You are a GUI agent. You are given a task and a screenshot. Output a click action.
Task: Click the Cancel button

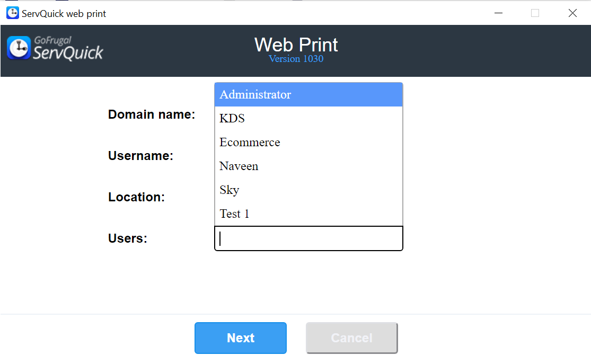[x=351, y=338]
